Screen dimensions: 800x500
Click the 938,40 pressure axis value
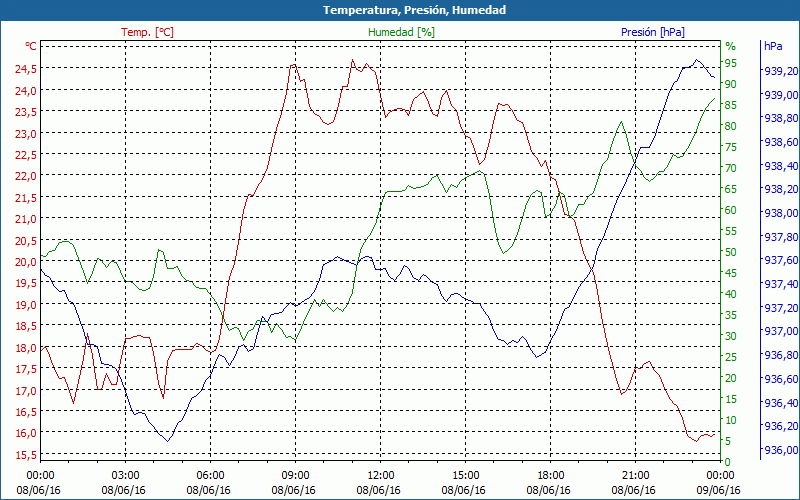click(x=781, y=166)
